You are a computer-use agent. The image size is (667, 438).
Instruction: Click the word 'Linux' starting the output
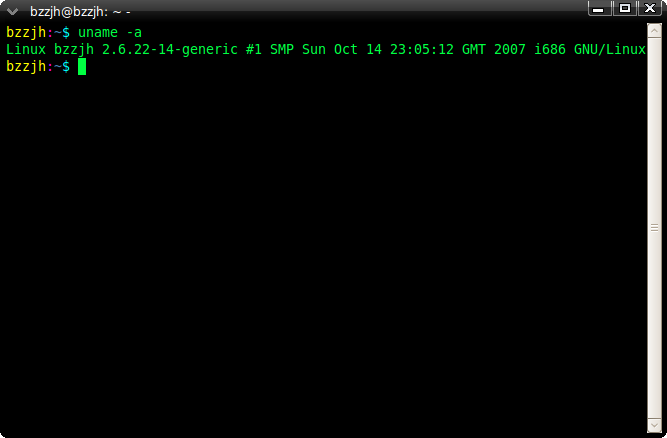[x=26, y=49]
